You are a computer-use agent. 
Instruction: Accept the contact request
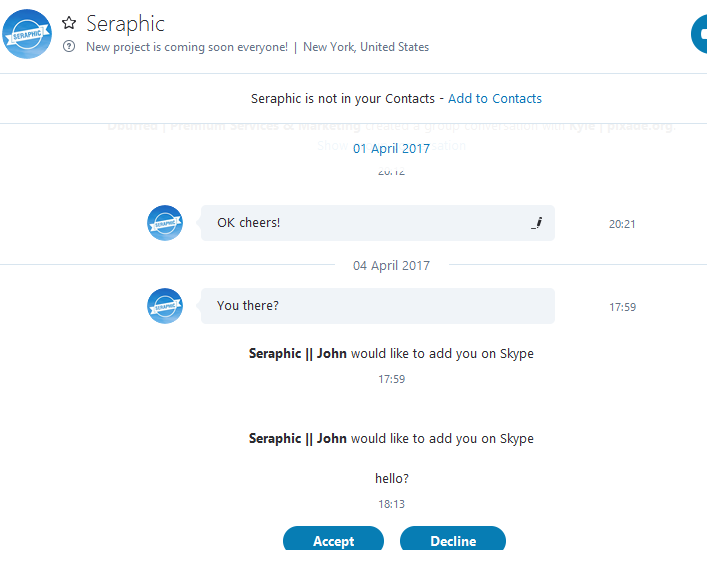click(333, 541)
